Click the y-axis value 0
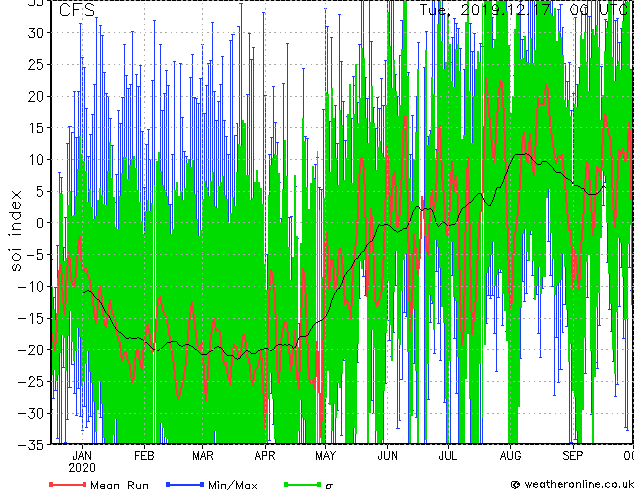Viewport: 634px width, 490px height. [40, 223]
